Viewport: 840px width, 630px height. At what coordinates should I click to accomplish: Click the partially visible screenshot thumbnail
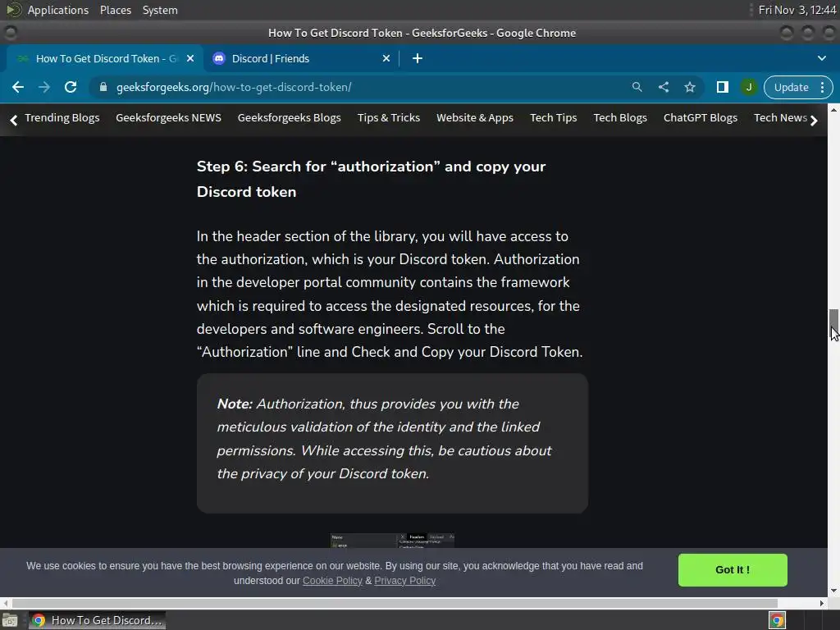click(x=392, y=540)
